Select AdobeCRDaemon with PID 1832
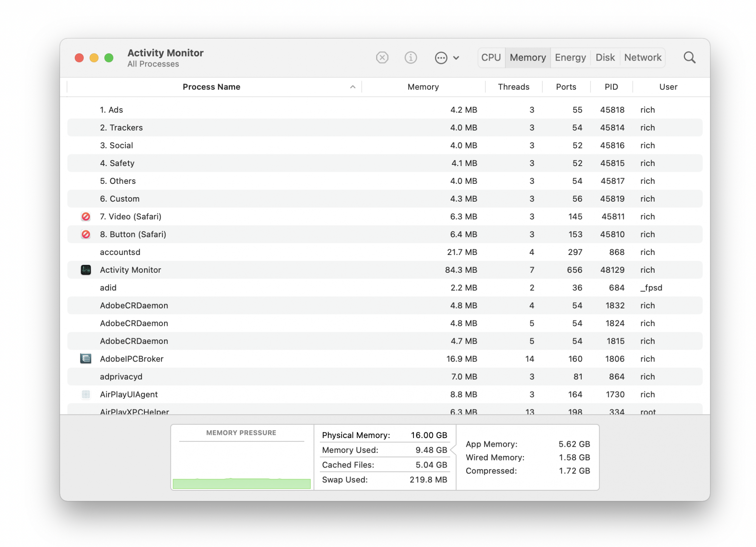Screen dimensions: 756x547 tap(385, 305)
